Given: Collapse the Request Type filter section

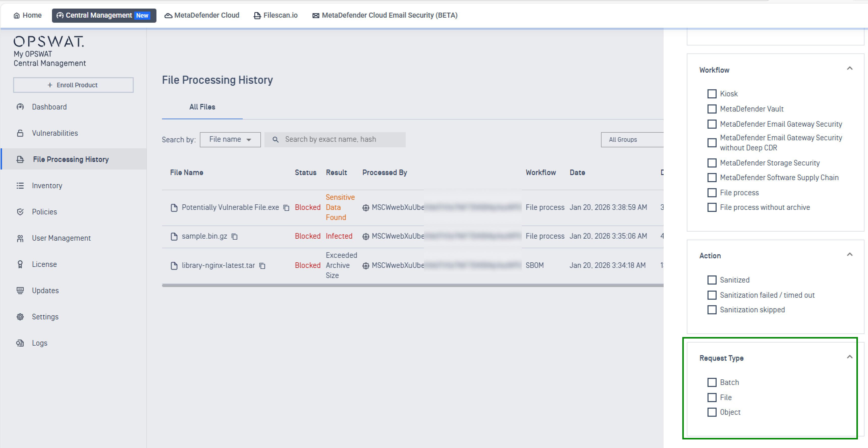Looking at the screenshot, I should pyautogui.click(x=850, y=357).
